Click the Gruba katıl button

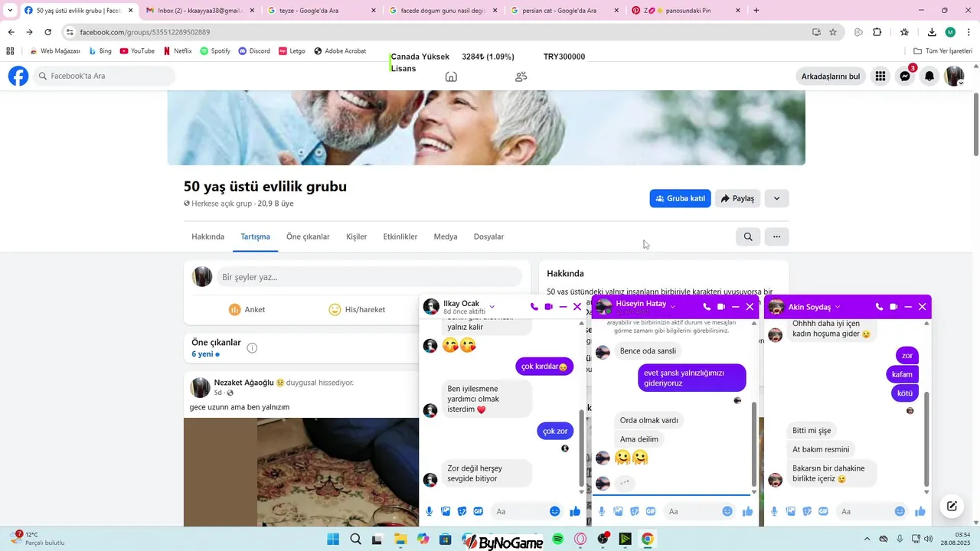pos(681,198)
